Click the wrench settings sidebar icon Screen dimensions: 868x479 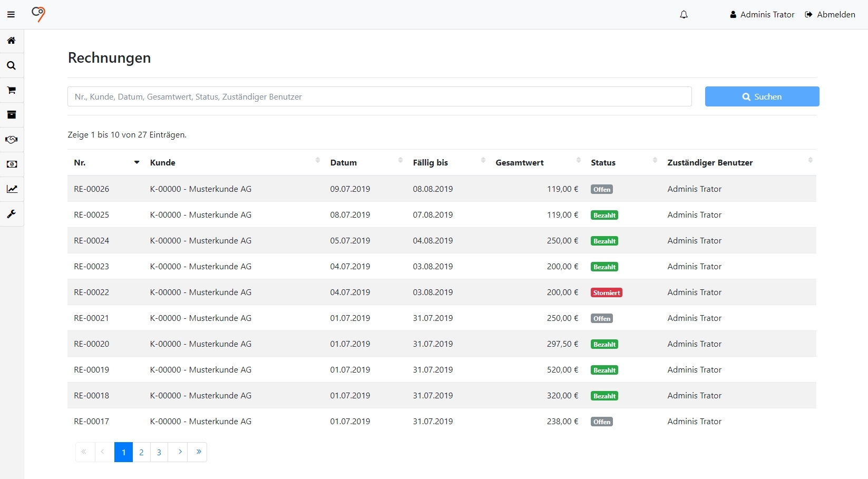(11, 214)
